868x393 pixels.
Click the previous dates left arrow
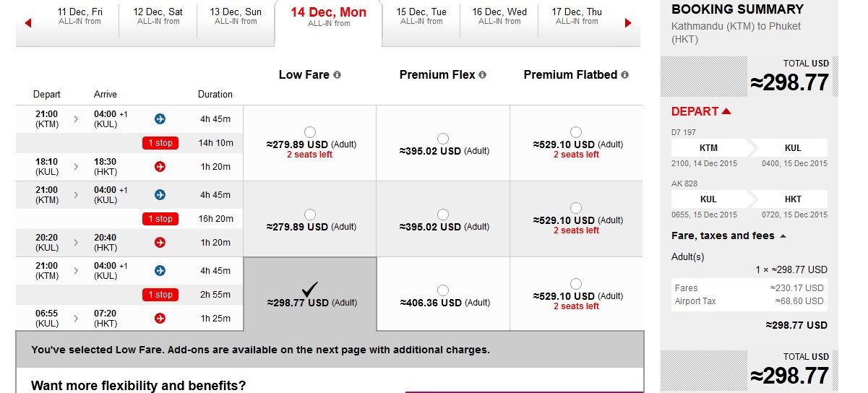28,24
